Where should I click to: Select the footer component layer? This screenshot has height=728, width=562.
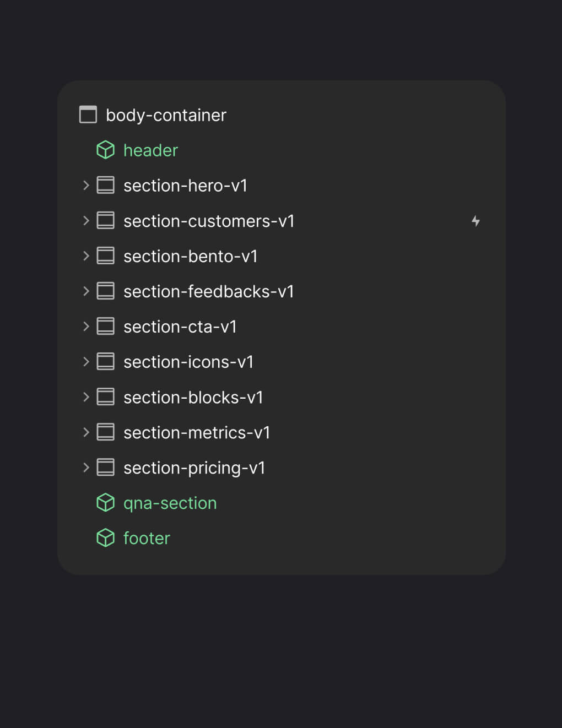(147, 538)
